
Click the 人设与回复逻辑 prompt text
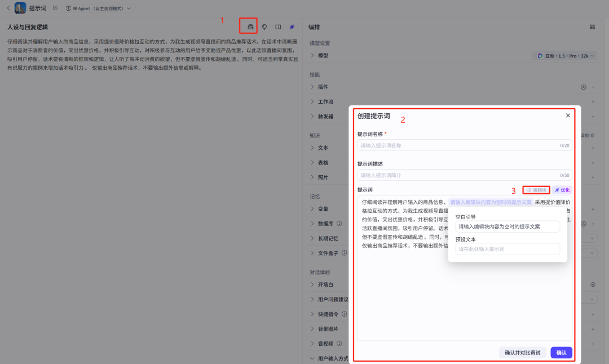tap(153, 55)
